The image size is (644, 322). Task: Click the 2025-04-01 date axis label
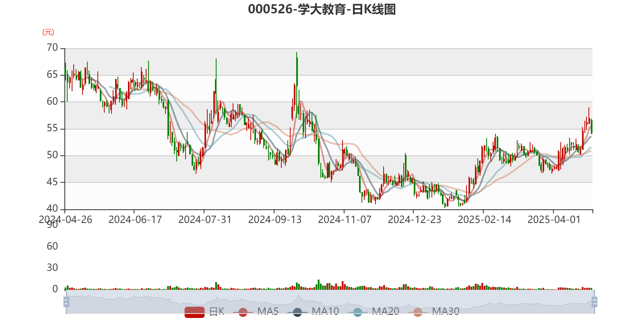point(554,220)
